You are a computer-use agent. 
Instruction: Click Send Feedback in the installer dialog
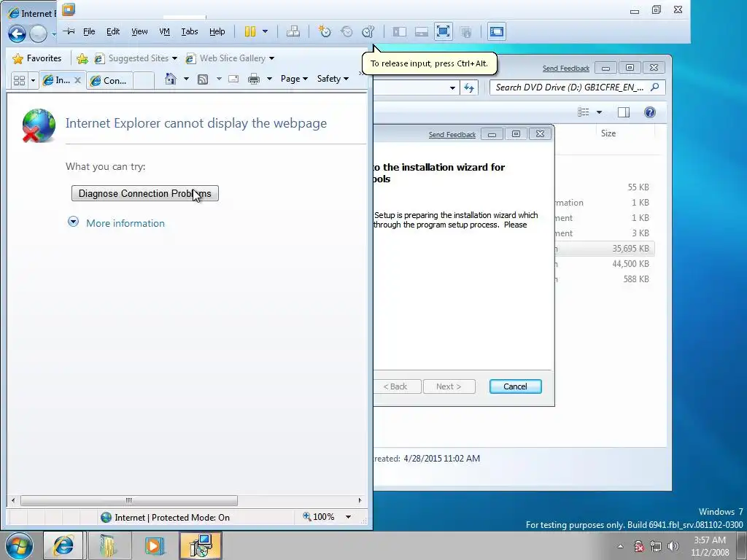(x=452, y=135)
